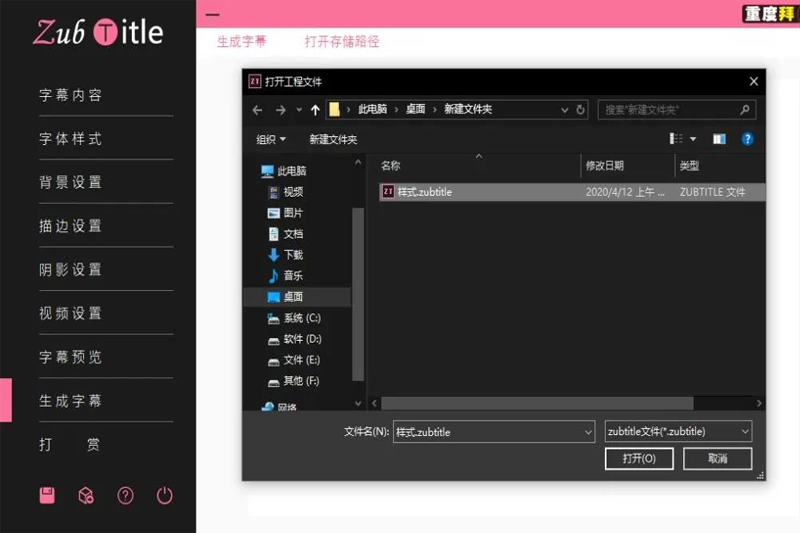Click the 取消 button
Viewport: 800px width, 533px height.
717,459
